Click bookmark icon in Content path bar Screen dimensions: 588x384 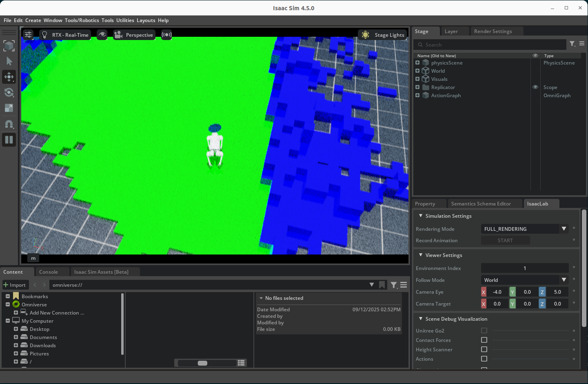point(382,285)
